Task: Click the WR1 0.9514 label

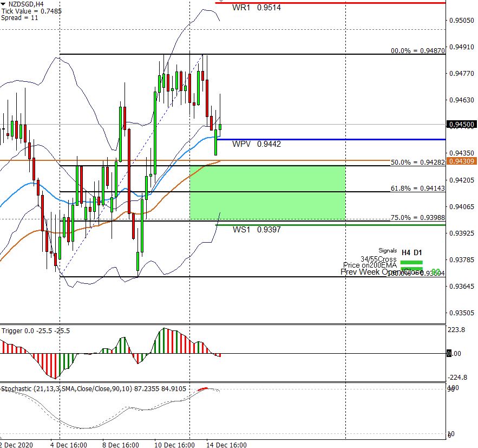Action: (x=256, y=8)
